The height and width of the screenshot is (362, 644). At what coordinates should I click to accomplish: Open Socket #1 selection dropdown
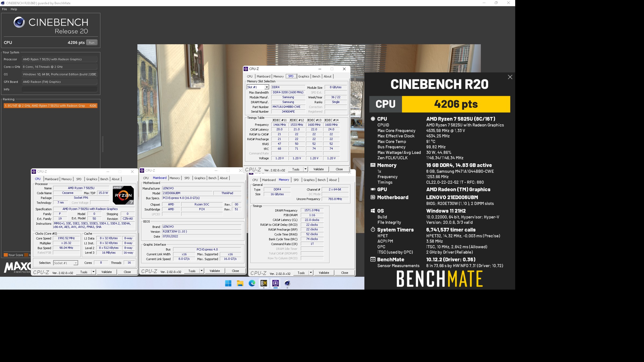click(76, 263)
